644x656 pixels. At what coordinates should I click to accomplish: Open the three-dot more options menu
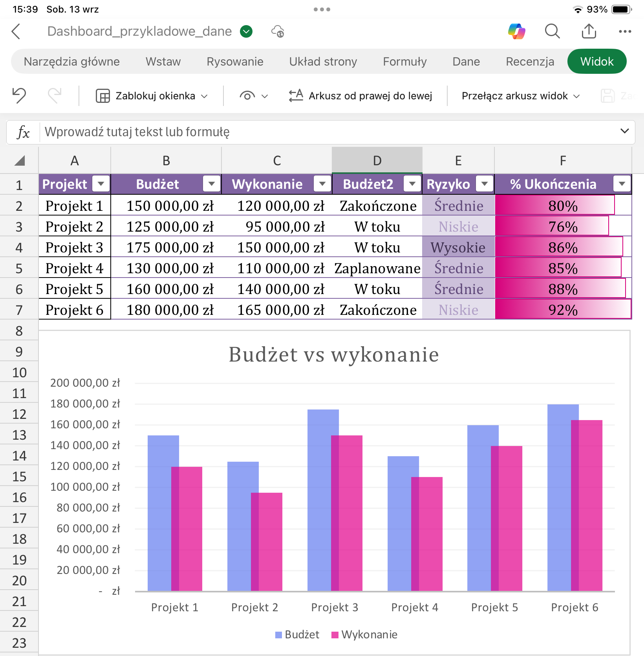point(625,31)
